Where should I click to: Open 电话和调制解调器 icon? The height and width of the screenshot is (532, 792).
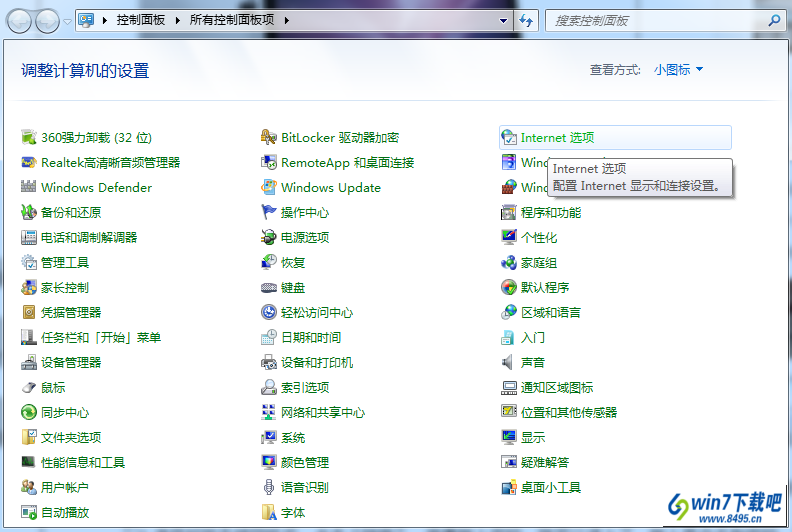click(29, 237)
